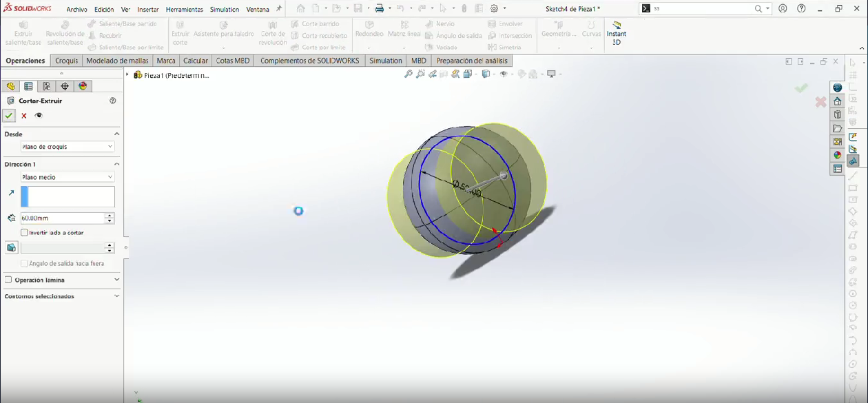Open the Edición menu

pyautogui.click(x=104, y=10)
